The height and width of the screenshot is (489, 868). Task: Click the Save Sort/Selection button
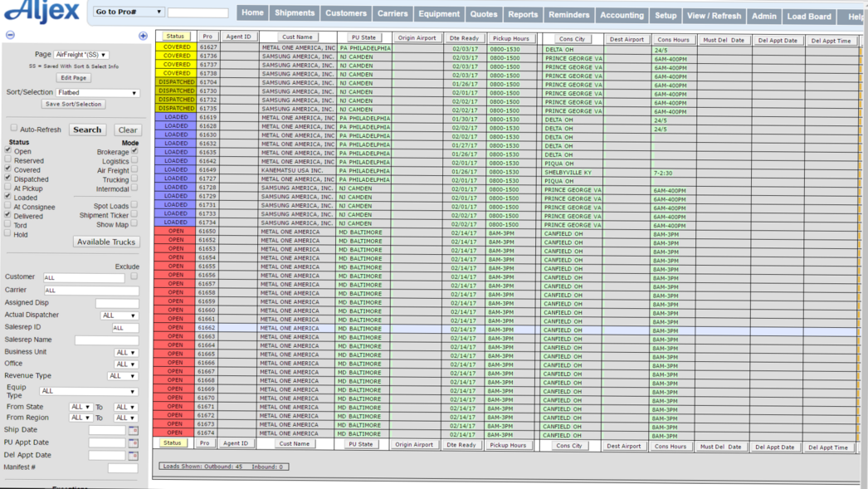[x=73, y=104]
